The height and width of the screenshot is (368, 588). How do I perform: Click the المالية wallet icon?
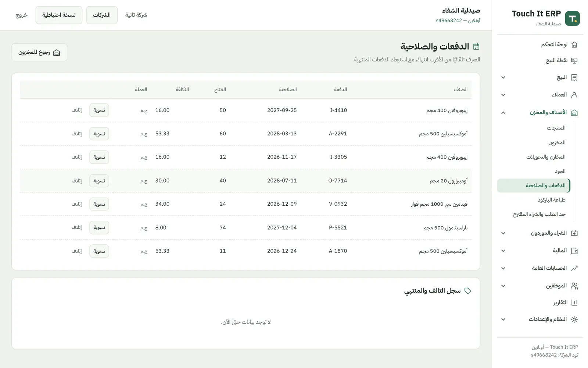click(574, 251)
